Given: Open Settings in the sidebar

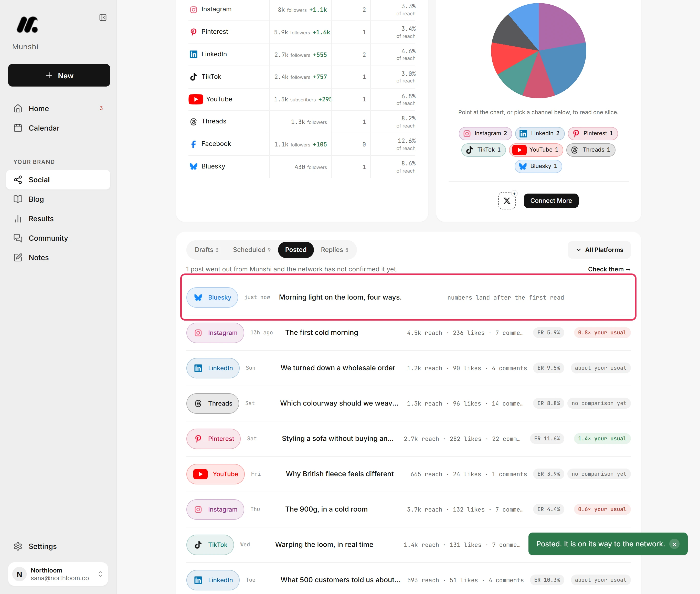Looking at the screenshot, I should coord(58,546).
